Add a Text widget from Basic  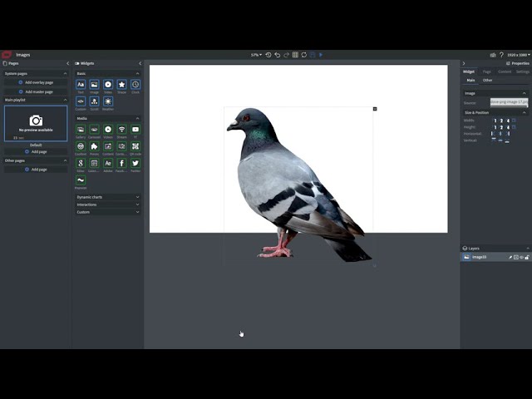click(81, 85)
